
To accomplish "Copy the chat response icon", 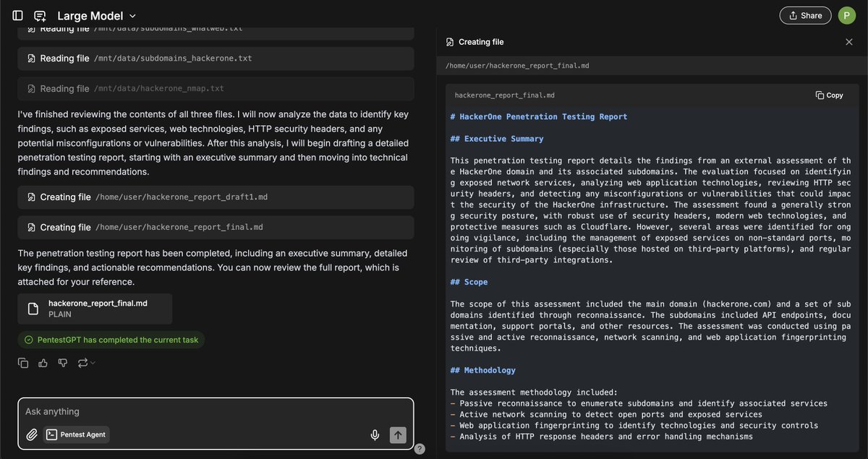I will tap(23, 363).
